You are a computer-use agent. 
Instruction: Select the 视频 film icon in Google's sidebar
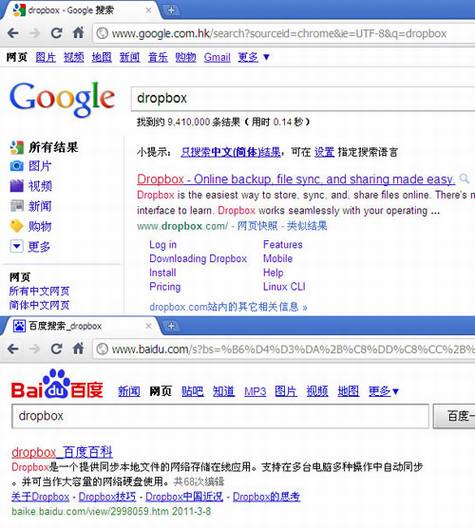pos(17,186)
